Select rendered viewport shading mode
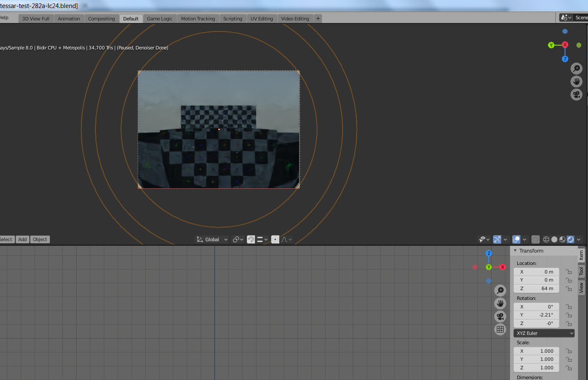This screenshot has height=380, width=588. [571, 239]
